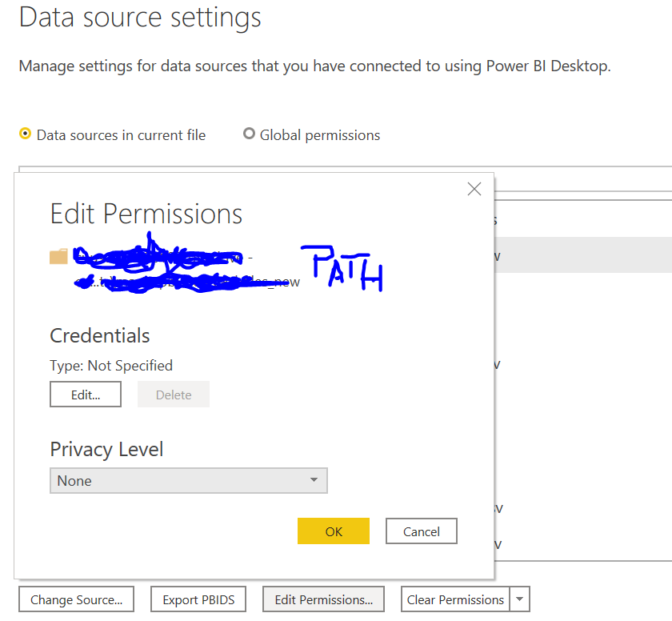Close the Edit Permissions dialog

[474, 189]
